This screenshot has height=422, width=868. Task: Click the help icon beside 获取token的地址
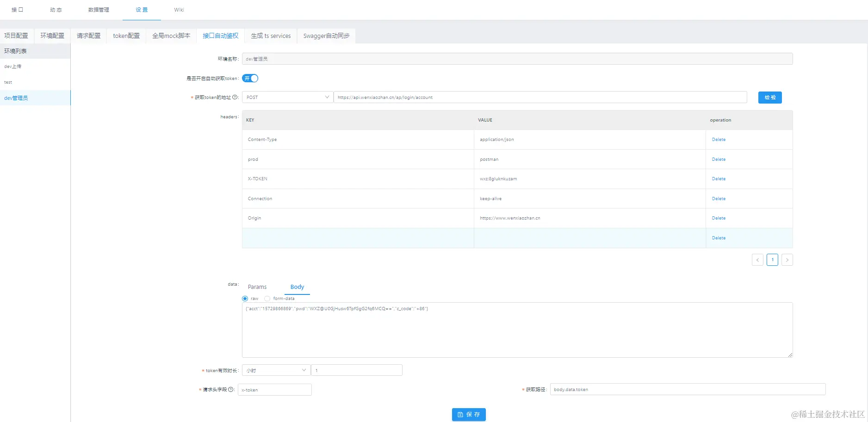[235, 97]
